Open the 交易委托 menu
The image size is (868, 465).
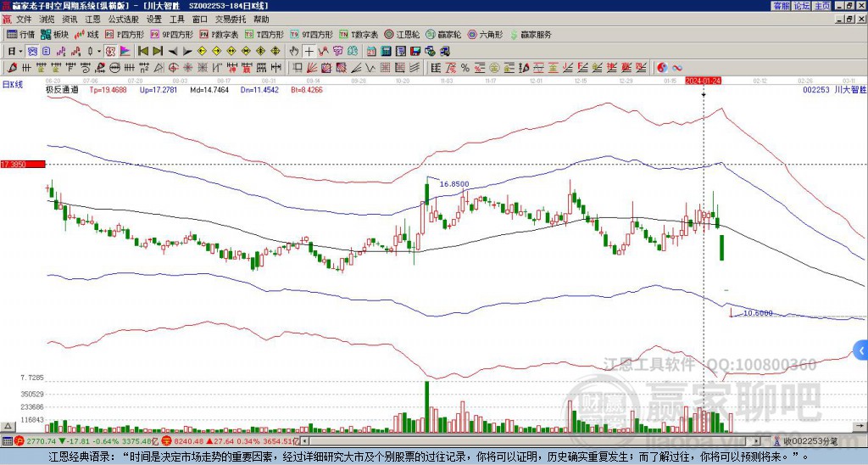[x=231, y=20]
